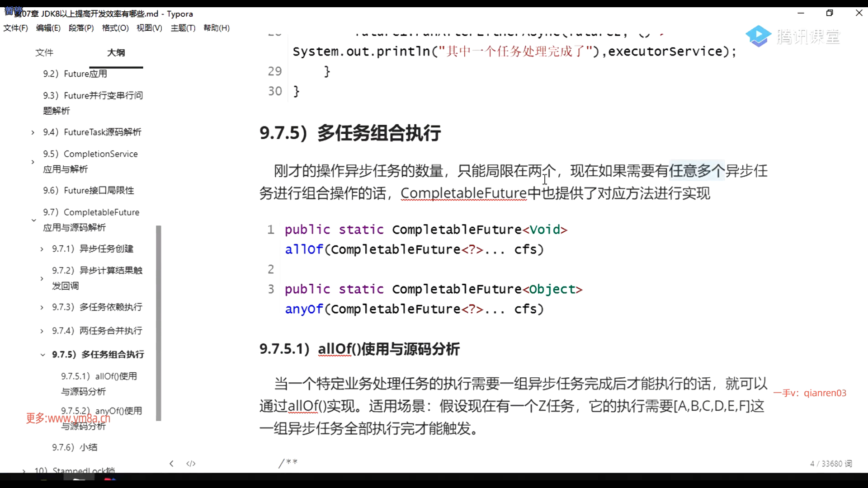This screenshot has height=488, width=868.
Task: Collapse 9.7.5) 多任务组合执行 outline node
Action: (42, 355)
